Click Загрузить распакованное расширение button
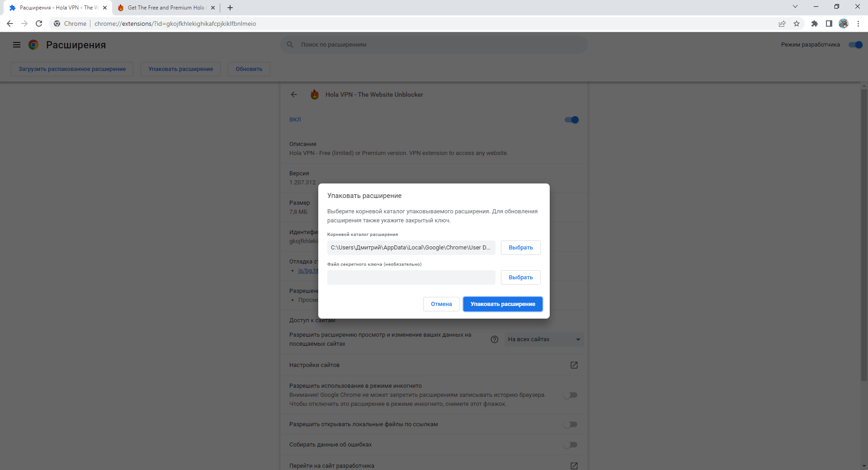This screenshot has width=868, height=470. coord(72,69)
